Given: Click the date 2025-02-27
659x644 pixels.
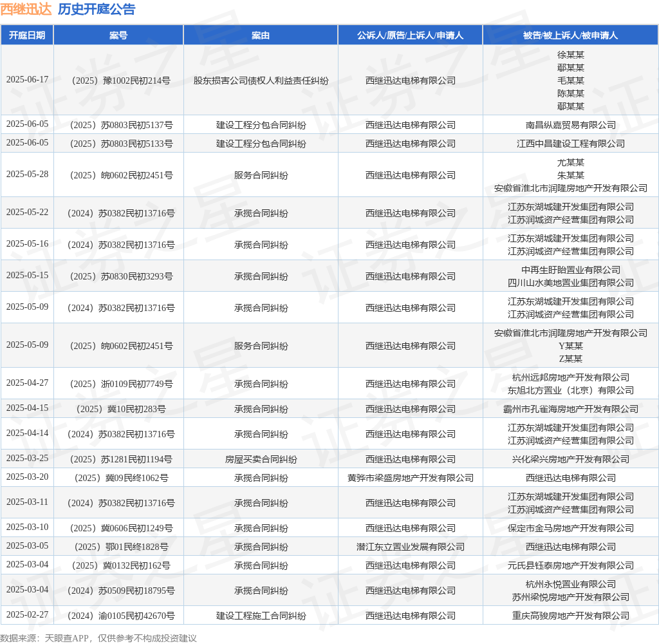Looking at the screenshot, I should tap(27, 614).
